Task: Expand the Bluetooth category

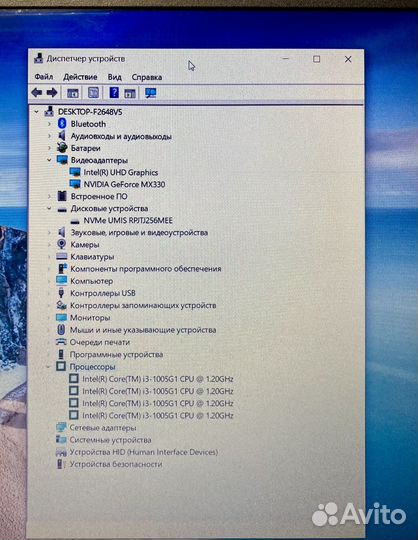Action: [49, 124]
